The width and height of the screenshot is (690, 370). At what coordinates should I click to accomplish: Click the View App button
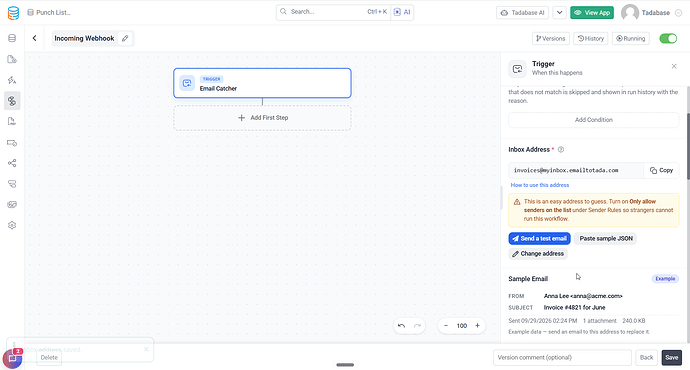(x=592, y=13)
